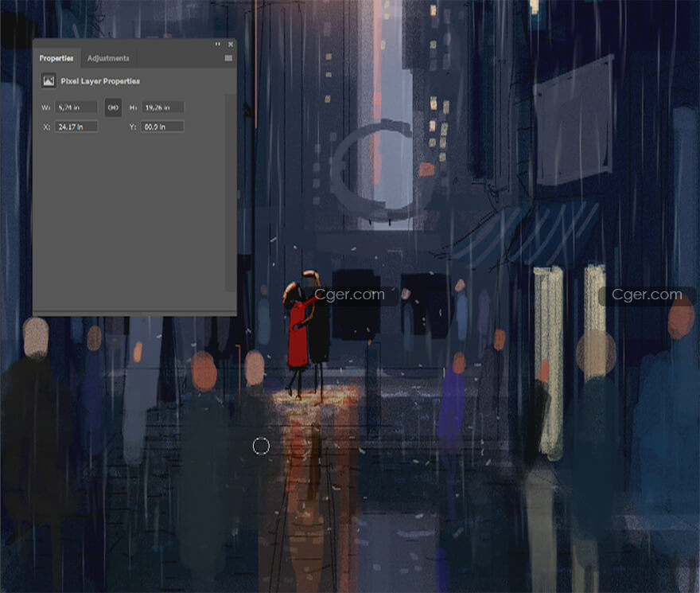Click the 'Pixel Layer Properties' heading text
Viewport: 700px width, 593px height.
pos(100,81)
